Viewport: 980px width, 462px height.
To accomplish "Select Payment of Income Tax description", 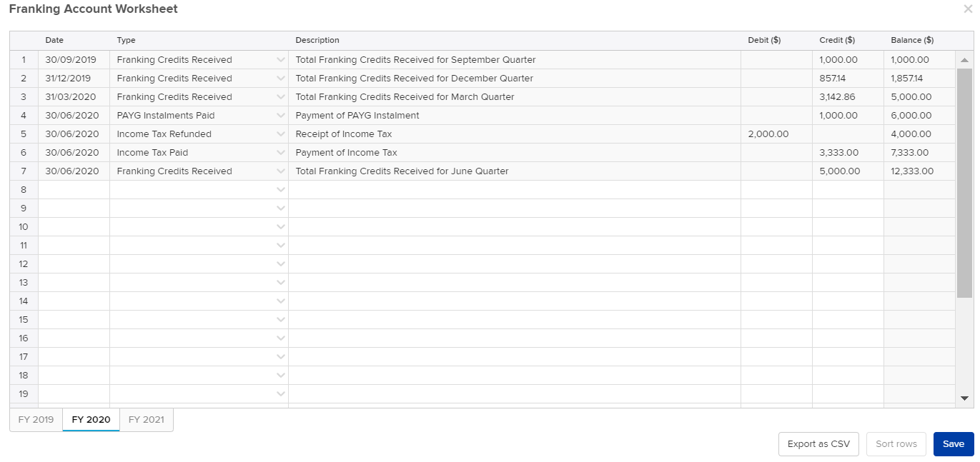I will (x=515, y=153).
